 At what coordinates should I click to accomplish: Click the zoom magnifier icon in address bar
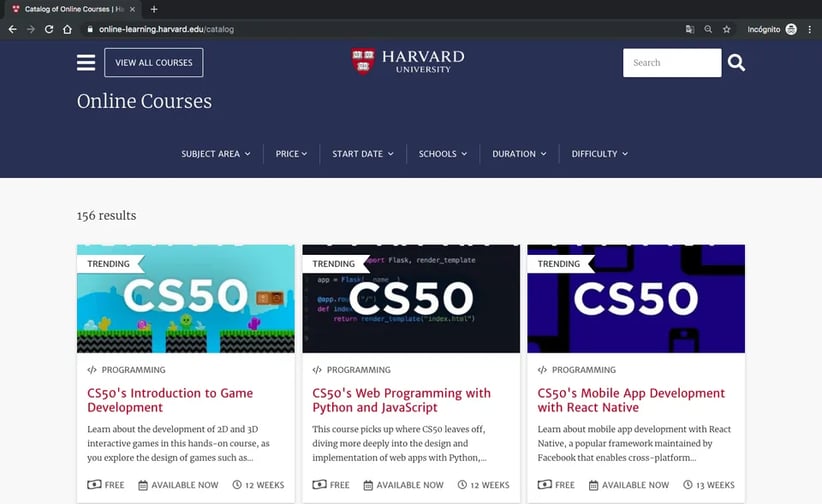coord(708,29)
